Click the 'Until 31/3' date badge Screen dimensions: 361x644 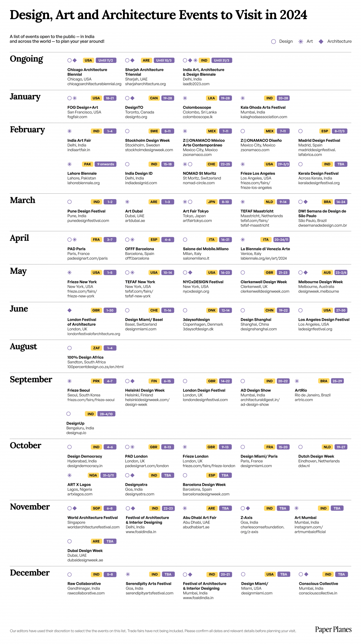pos(221,60)
